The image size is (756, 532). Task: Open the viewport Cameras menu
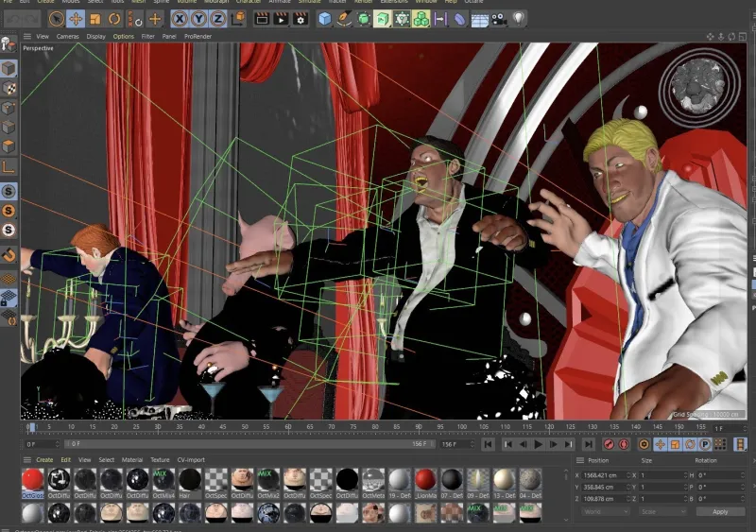point(67,36)
